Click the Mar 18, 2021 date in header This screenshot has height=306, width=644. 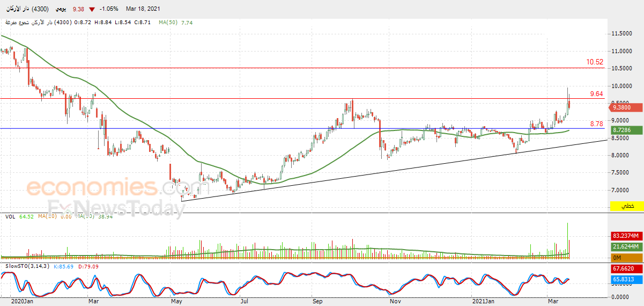[143, 9]
